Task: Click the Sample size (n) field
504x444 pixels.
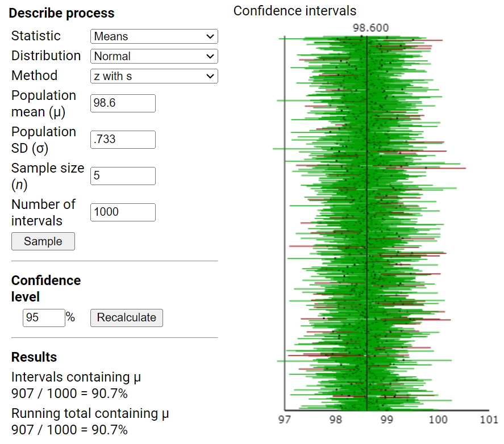Action: pyautogui.click(x=122, y=176)
